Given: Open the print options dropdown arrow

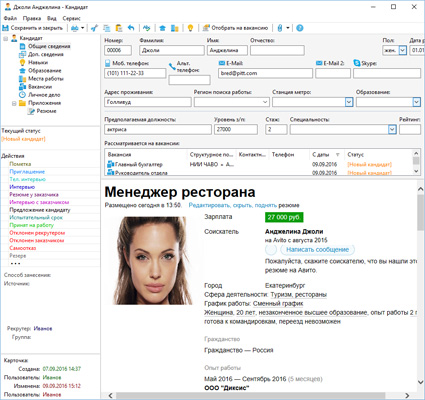Looking at the screenshot, I should tap(82, 28).
